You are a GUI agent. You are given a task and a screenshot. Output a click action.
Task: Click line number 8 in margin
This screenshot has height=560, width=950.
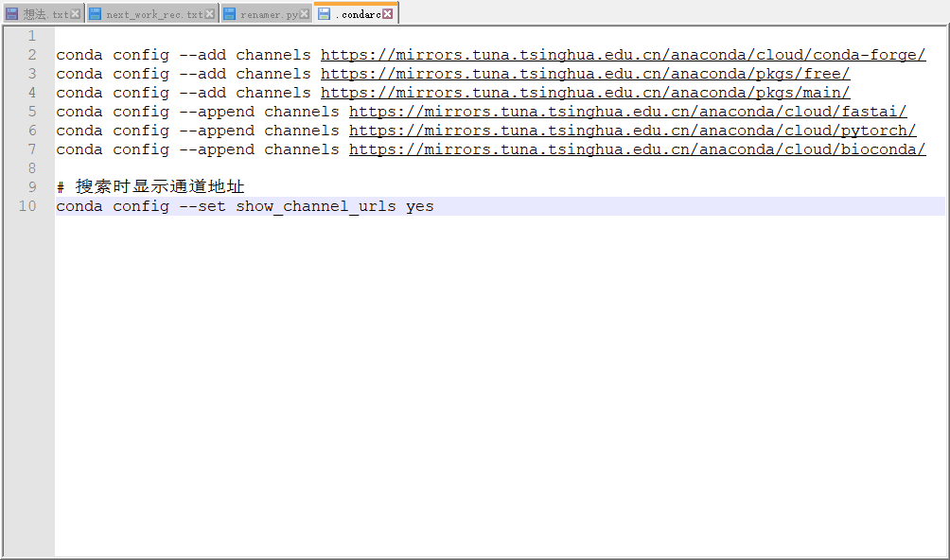pyautogui.click(x=32, y=167)
